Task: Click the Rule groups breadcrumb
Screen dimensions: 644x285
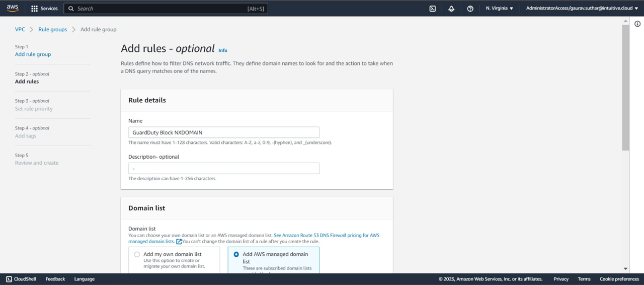Action: tap(52, 30)
